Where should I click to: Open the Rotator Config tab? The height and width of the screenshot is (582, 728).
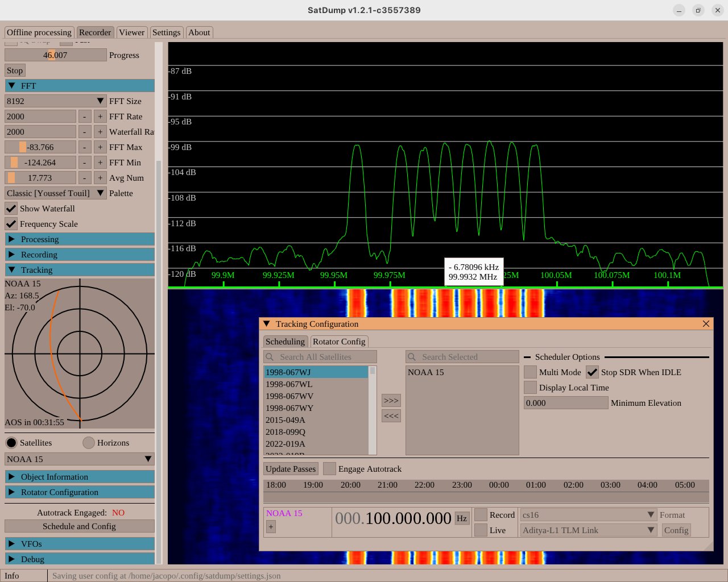click(x=339, y=342)
